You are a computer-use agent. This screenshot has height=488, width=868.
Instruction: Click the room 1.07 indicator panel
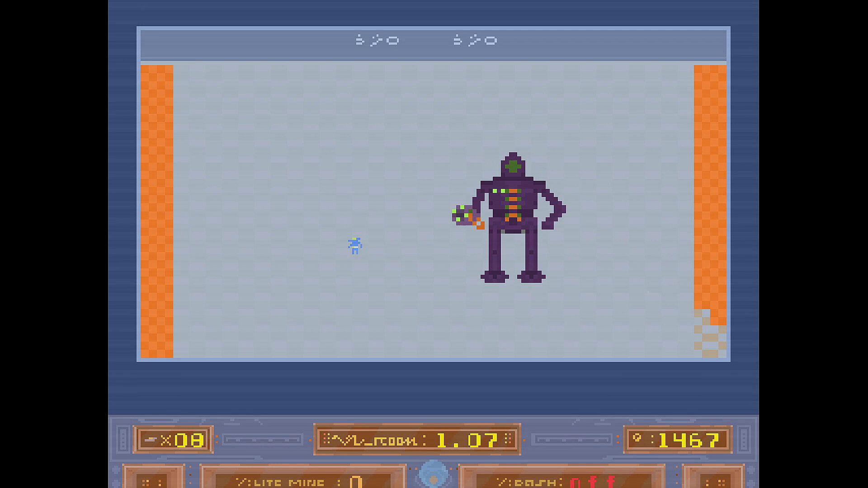[x=417, y=439]
